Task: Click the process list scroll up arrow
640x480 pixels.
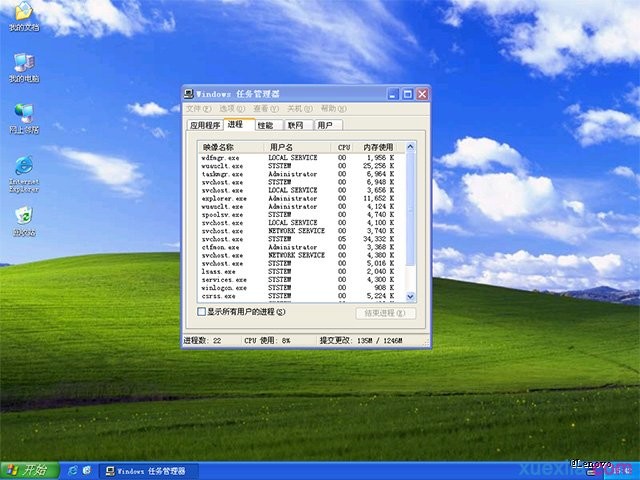Action: click(410, 147)
